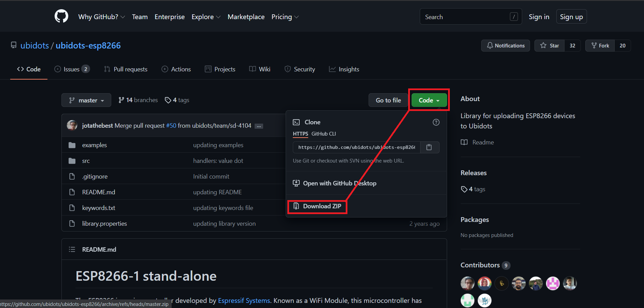Open the Wiki tab

click(260, 69)
